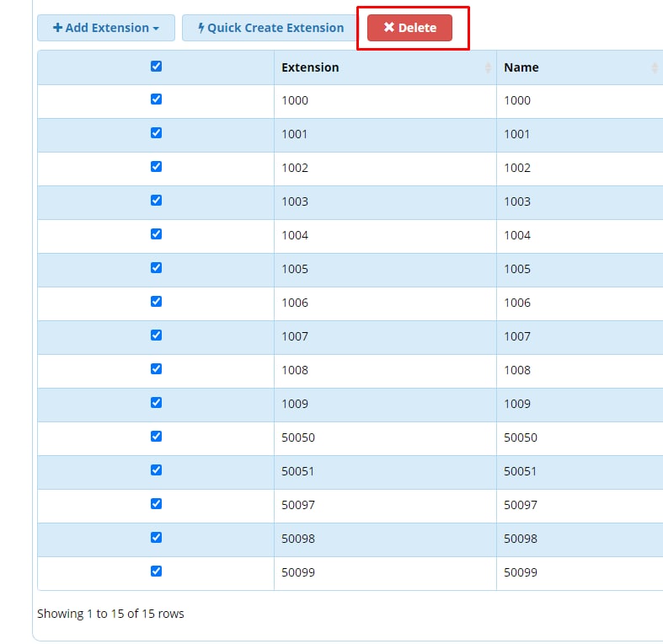Click the red Delete button
Image resolution: width=663 pixels, height=644 pixels.
[409, 28]
